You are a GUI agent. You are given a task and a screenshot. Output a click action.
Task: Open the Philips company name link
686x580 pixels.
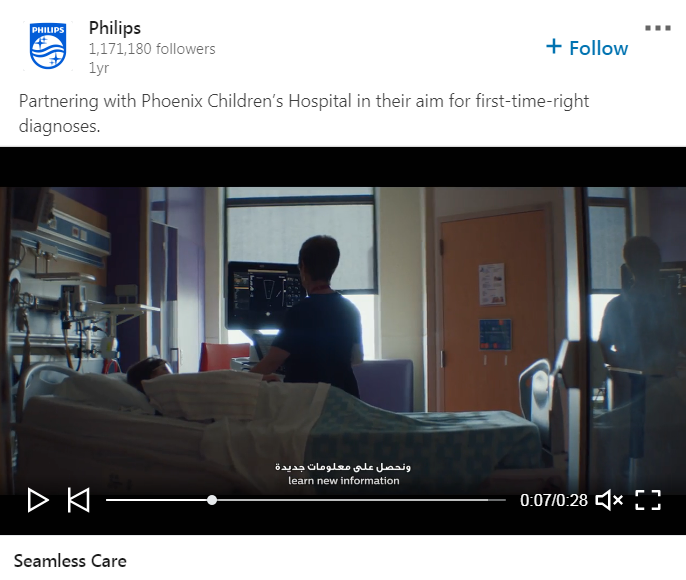tap(115, 28)
